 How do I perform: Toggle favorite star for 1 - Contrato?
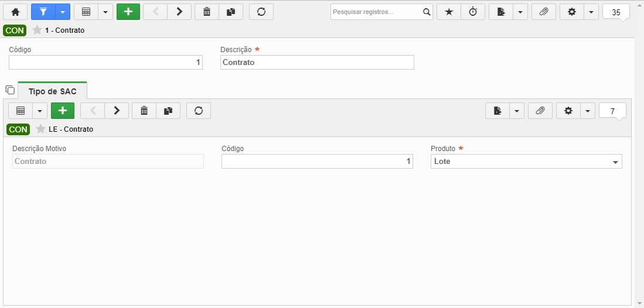[37, 30]
